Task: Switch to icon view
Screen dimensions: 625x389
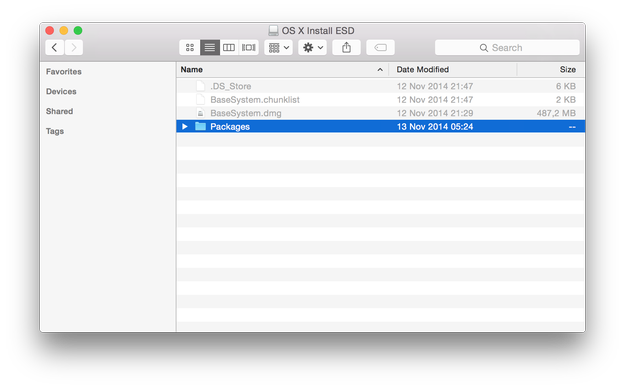Action: coord(190,47)
